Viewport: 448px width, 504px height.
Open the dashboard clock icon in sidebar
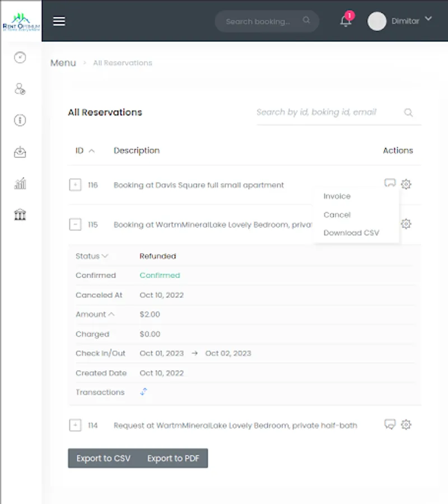tap(21, 57)
